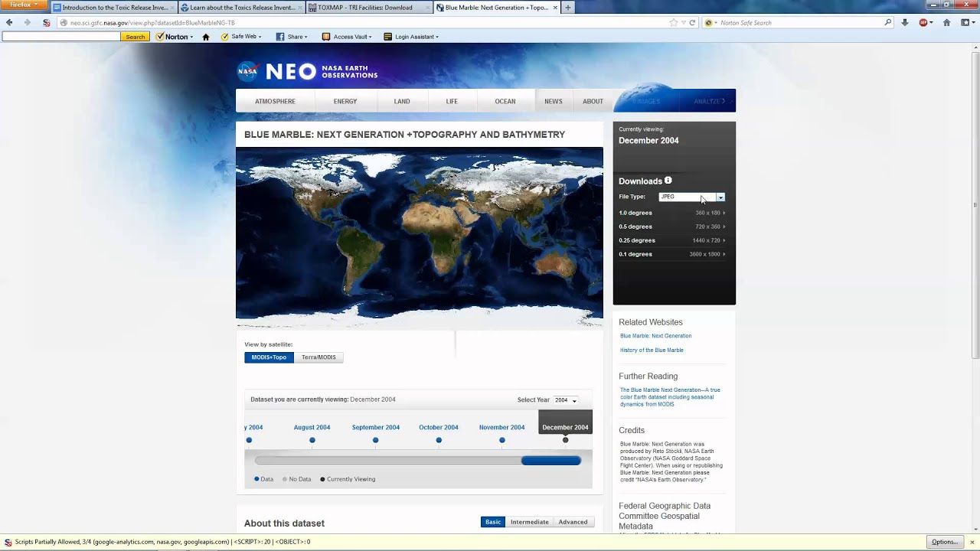The height and width of the screenshot is (551, 980).
Task: Switch to the Learn about the Toxics Release browser tab
Action: [x=242, y=8]
